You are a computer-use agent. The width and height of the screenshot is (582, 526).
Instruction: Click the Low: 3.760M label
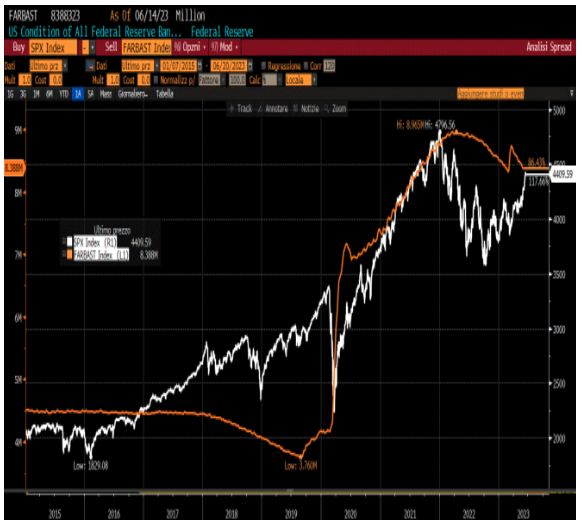(301, 465)
